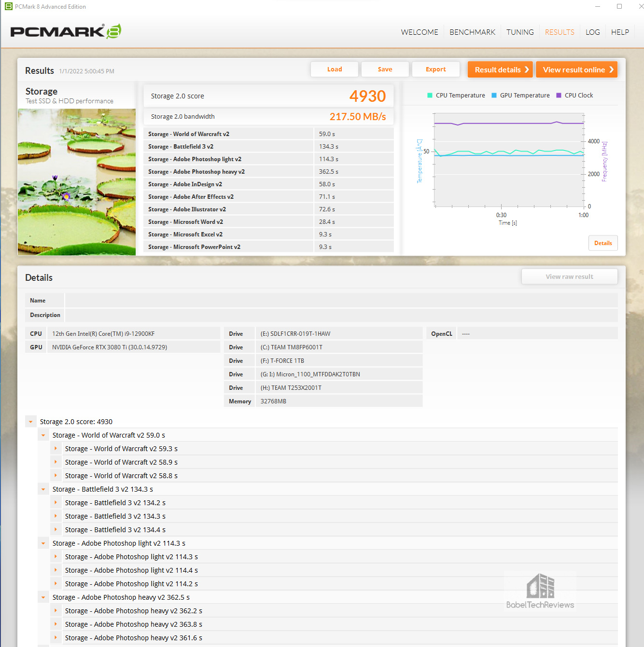Expand Adobe Photoshop light v2 114.2 s run
This screenshot has height=647, width=644.
56,584
